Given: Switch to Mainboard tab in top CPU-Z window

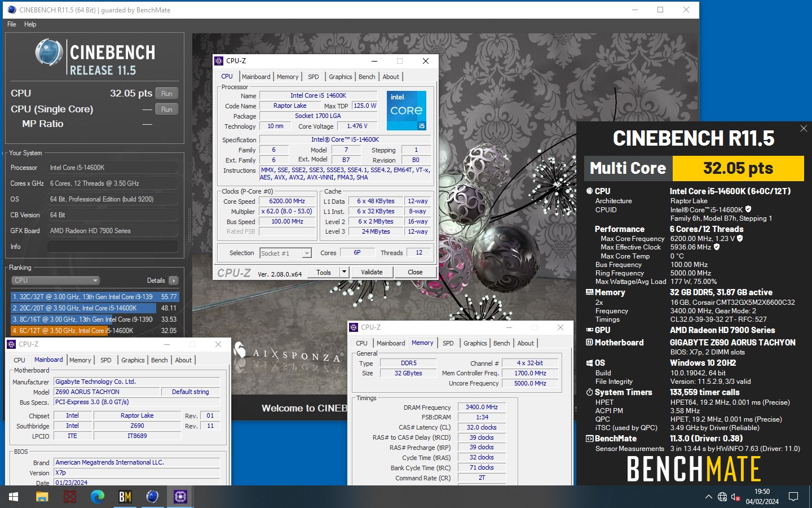Looking at the screenshot, I should coord(256,77).
